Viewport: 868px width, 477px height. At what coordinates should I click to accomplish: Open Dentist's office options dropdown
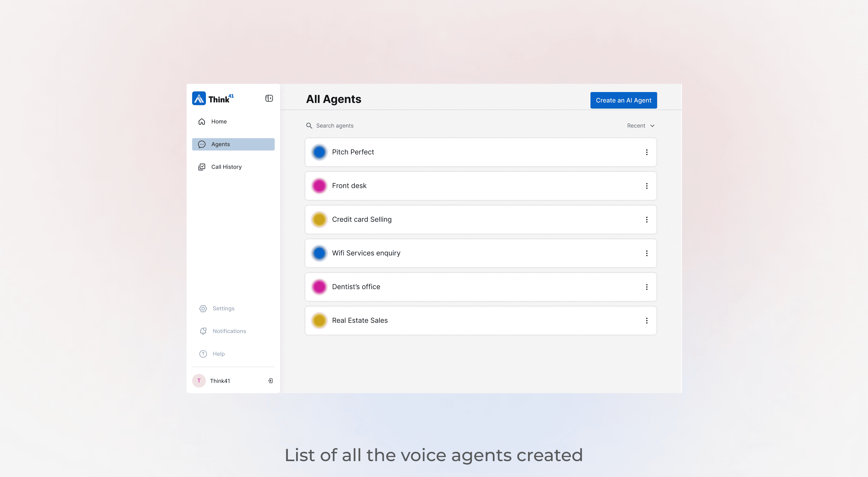[647, 287]
